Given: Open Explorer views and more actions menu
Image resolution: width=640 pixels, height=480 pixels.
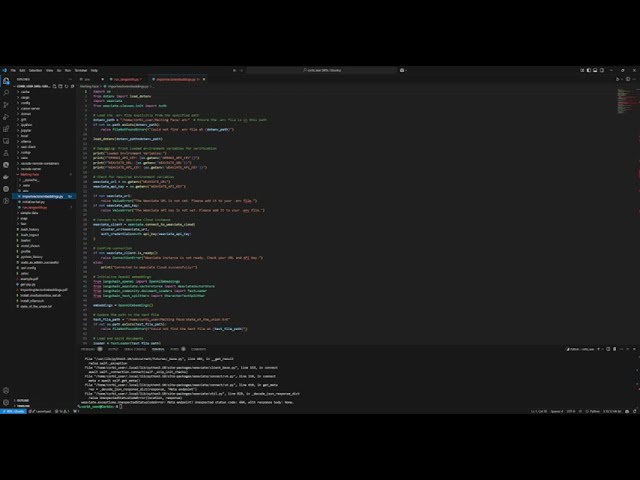Looking at the screenshot, I should tap(70, 79).
